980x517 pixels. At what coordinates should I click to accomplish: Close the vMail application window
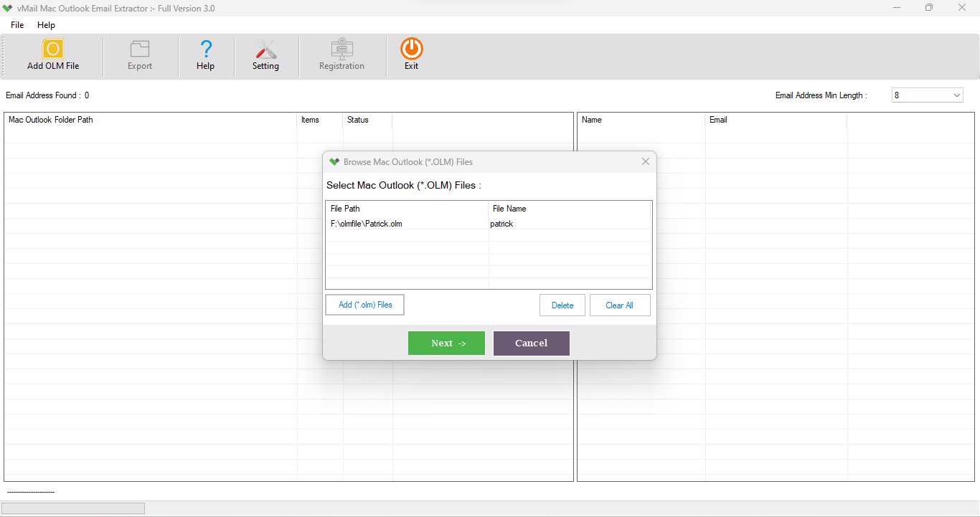pyautogui.click(x=962, y=8)
